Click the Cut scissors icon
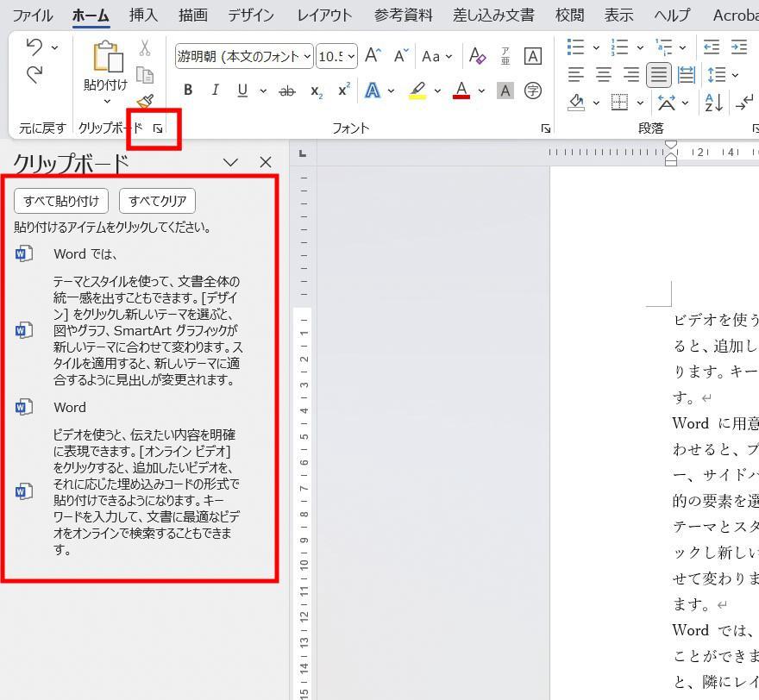Viewport: 759px width, 700px height. pyautogui.click(x=144, y=47)
